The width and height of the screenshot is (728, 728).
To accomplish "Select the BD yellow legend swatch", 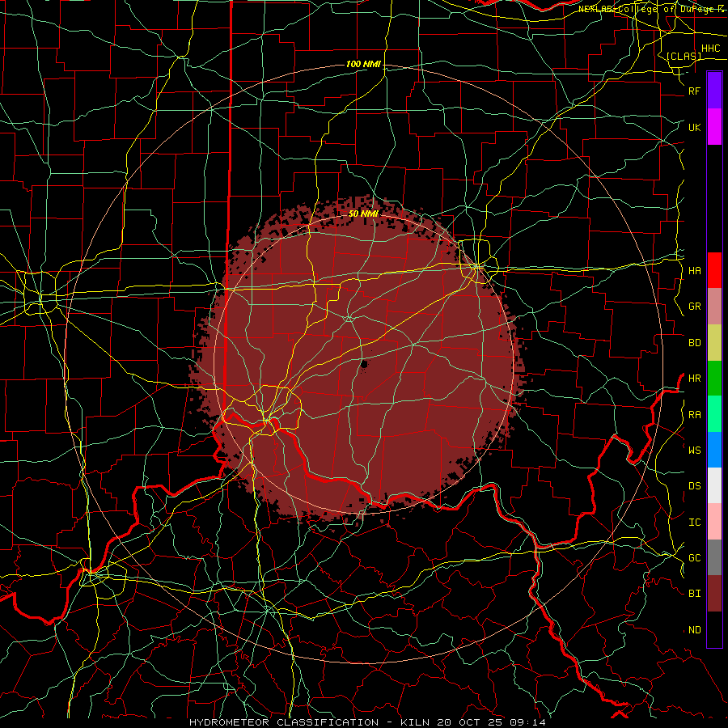I will tap(714, 343).
